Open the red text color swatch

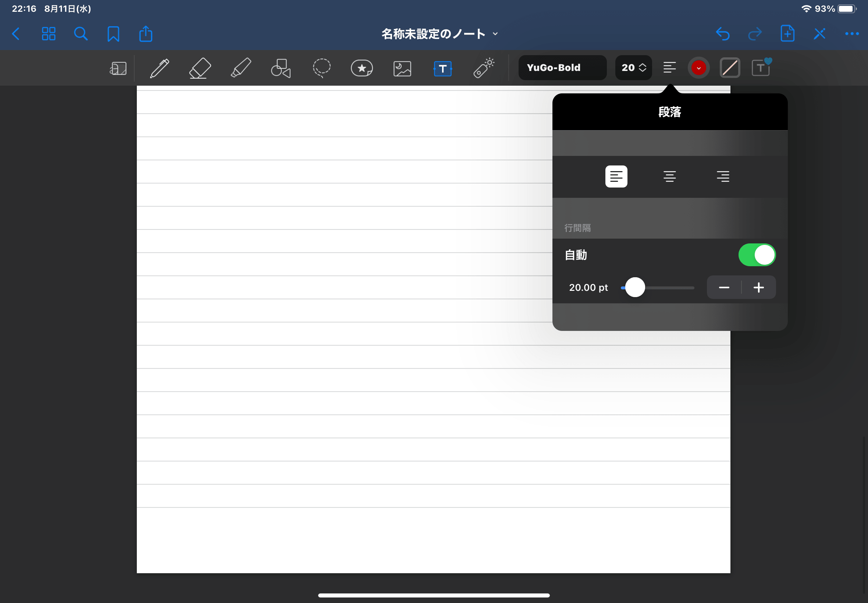[x=698, y=68]
